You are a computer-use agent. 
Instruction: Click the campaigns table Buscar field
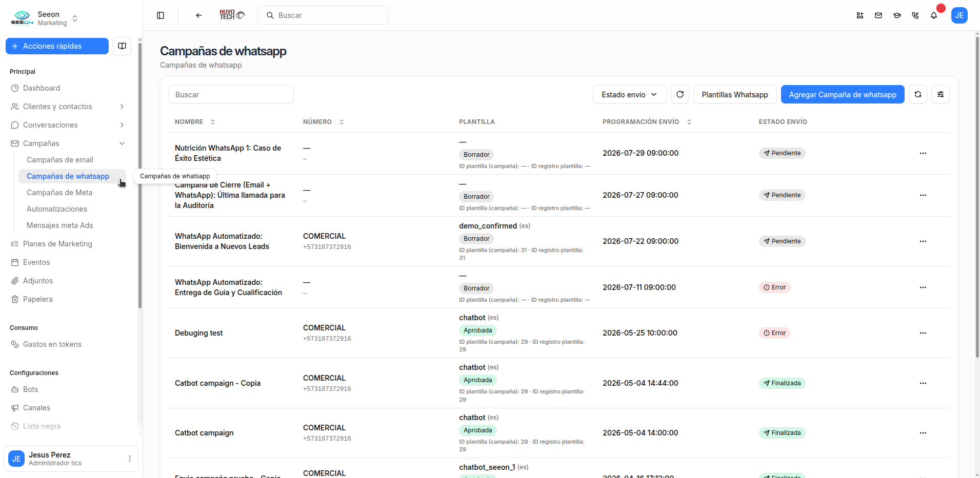231,94
